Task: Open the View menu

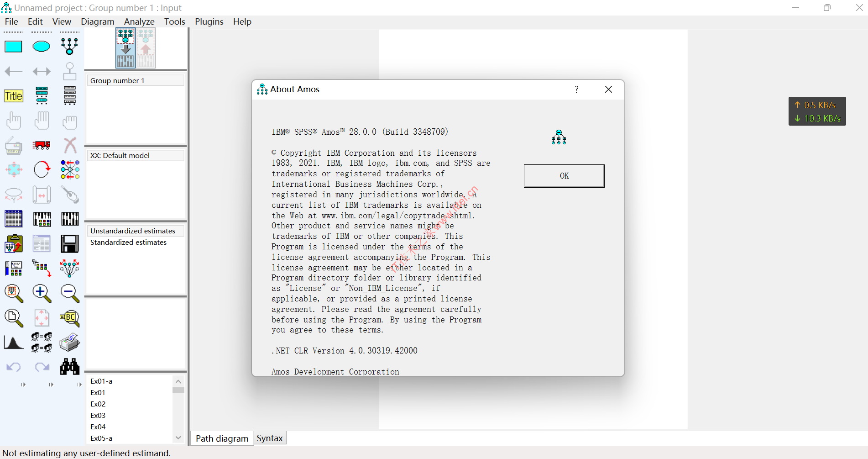Action: coord(62,21)
